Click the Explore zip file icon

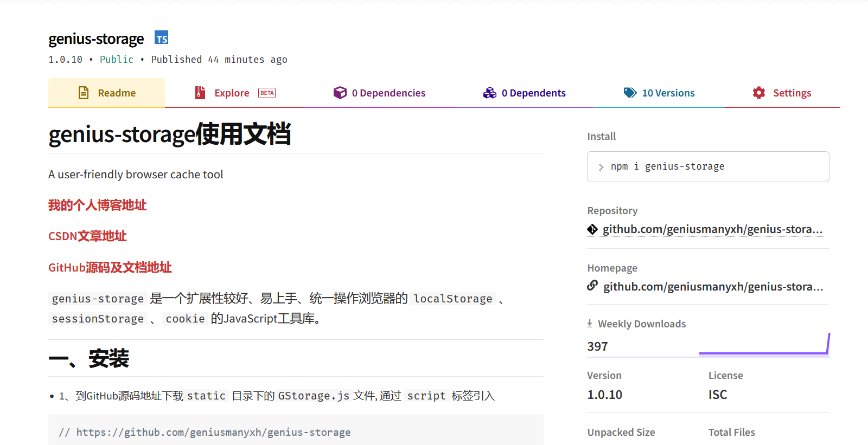point(200,93)
